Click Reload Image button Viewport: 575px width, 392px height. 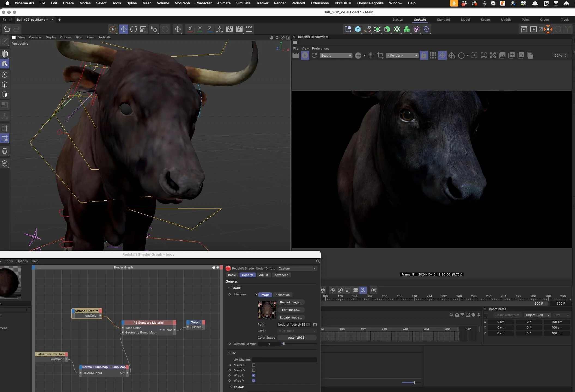tap(291, 302)
